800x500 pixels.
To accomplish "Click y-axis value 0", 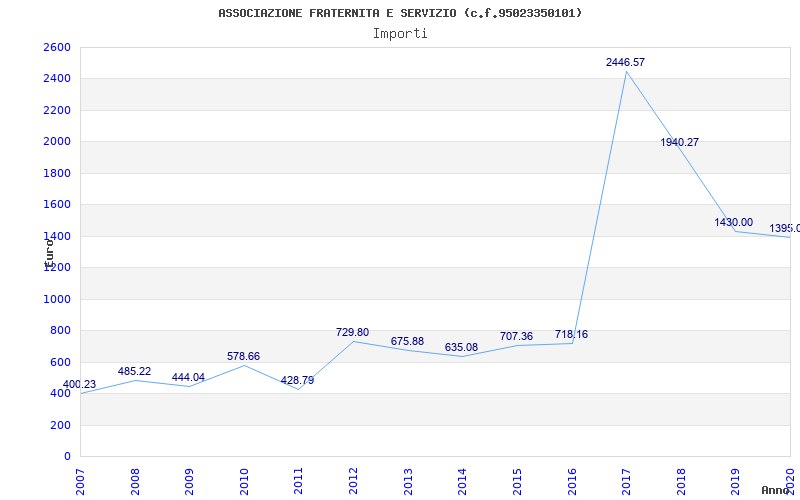I will (67, 457).
